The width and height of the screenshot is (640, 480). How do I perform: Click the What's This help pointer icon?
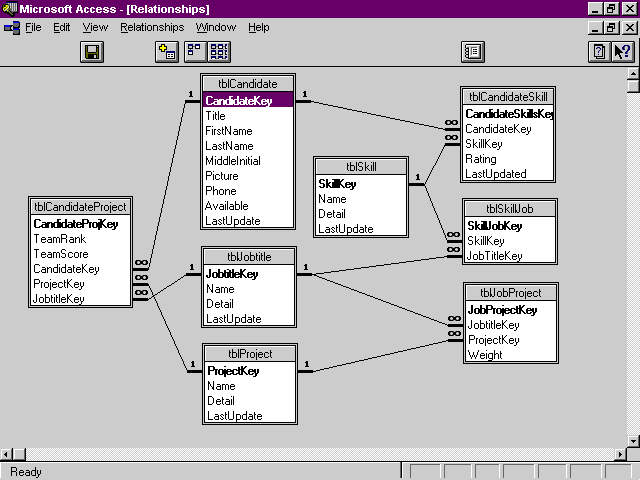(x=622, y=52)
